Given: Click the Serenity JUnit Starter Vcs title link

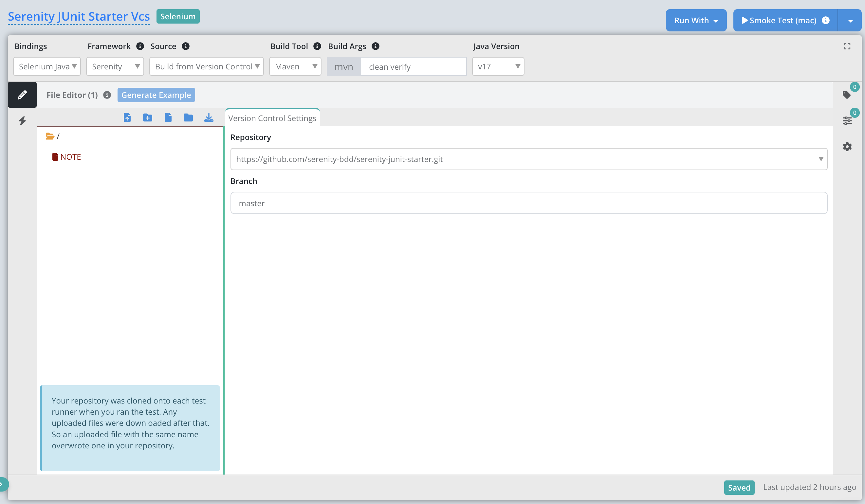Looking at the screenshot, I should pos(79,16).
